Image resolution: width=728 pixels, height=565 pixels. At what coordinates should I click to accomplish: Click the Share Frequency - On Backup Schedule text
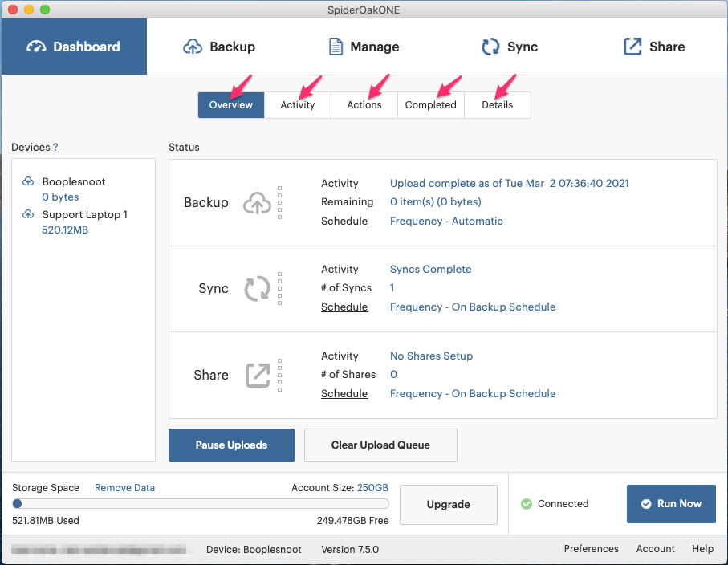pyautogui.click(x=473, y=394)
